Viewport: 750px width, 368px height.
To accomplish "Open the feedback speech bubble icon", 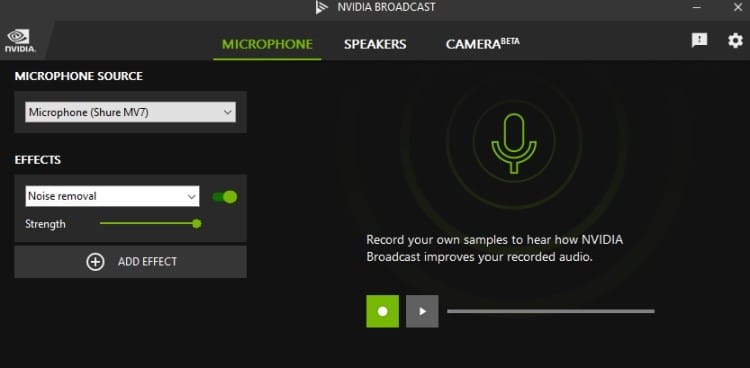I will 699,40.
